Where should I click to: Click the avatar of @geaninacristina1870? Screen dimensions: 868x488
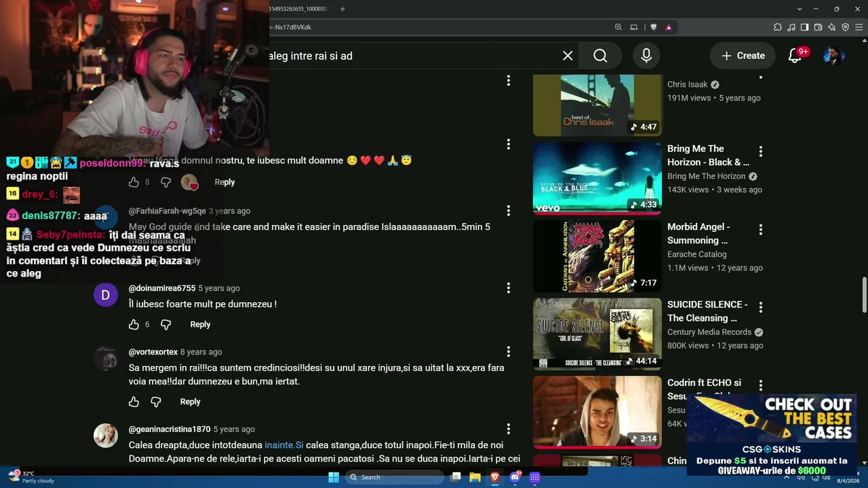tap(106, 436)
